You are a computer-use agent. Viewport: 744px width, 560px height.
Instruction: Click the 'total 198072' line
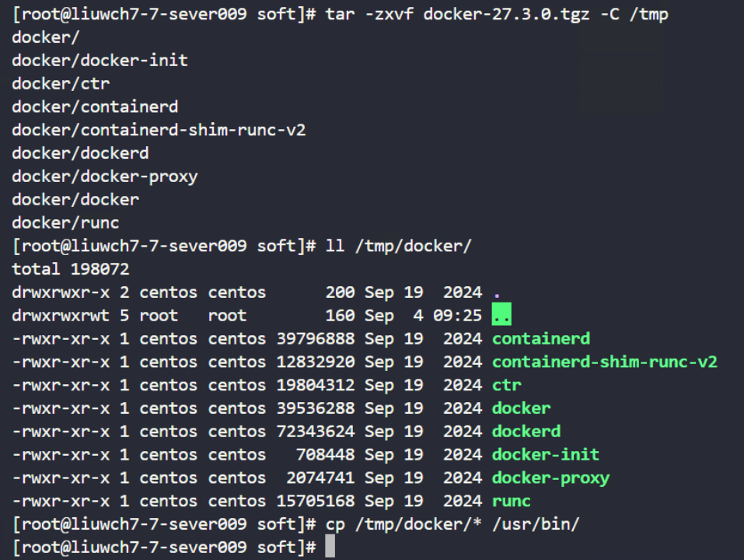tap(71, 269)
